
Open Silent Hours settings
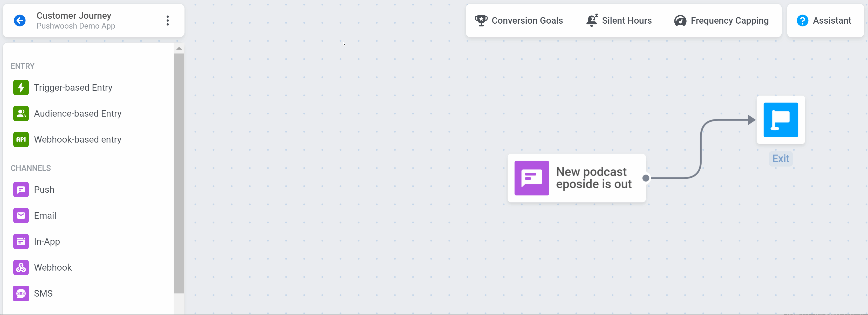click(619, 21)
